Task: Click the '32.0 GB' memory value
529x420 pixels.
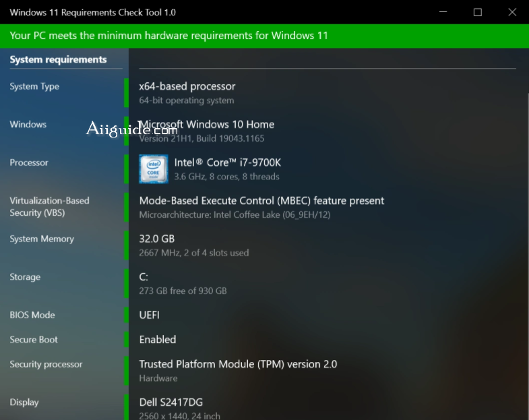Action: coord(157,239)
